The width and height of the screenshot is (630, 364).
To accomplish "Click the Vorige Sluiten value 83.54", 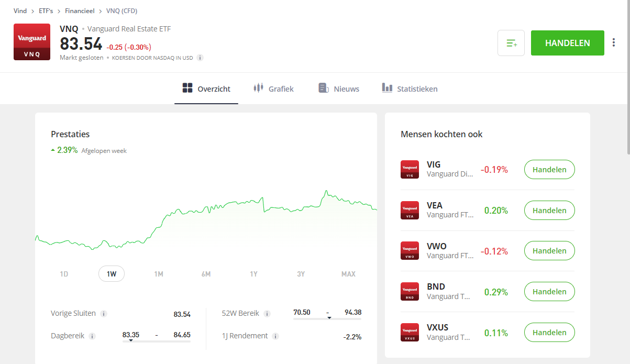I will click(182, 315).
